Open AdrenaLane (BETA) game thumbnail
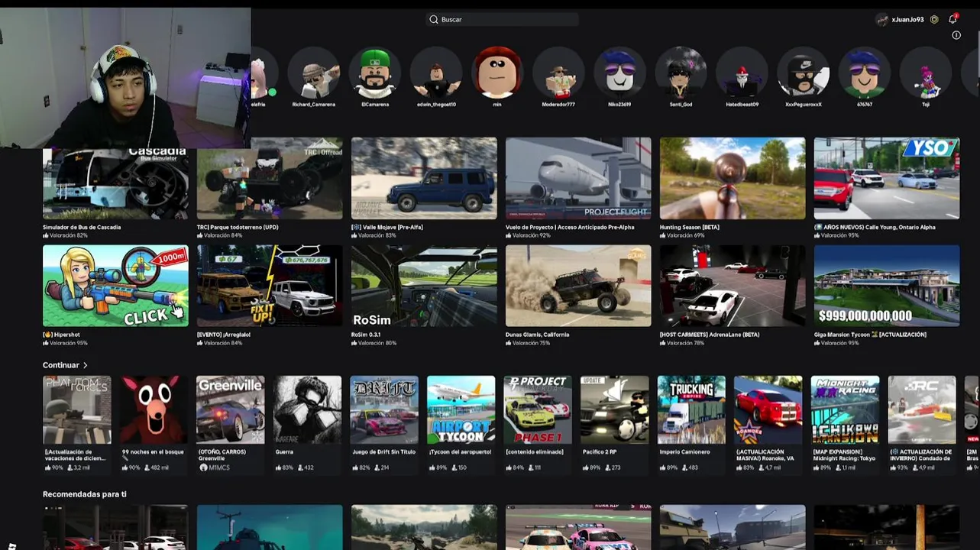This screenshot has height=550, width=980. (733, 286)
